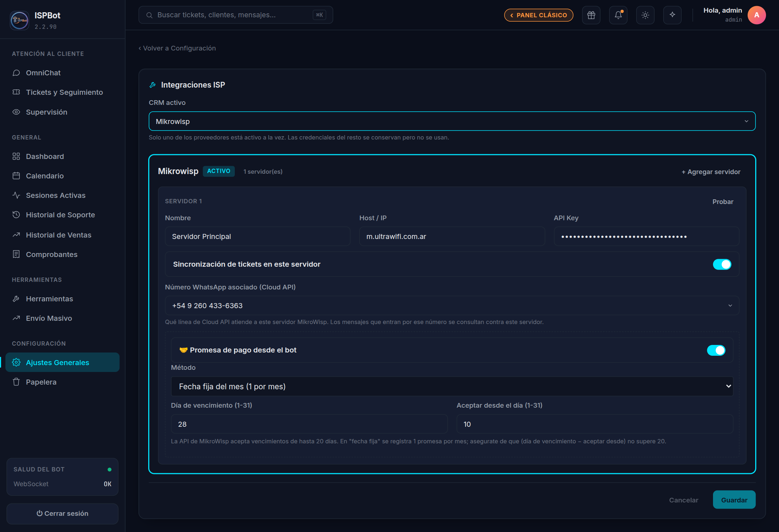Click the ACTIVO badge
Viewport: 779px width, 532px height.
coord(219,171)
